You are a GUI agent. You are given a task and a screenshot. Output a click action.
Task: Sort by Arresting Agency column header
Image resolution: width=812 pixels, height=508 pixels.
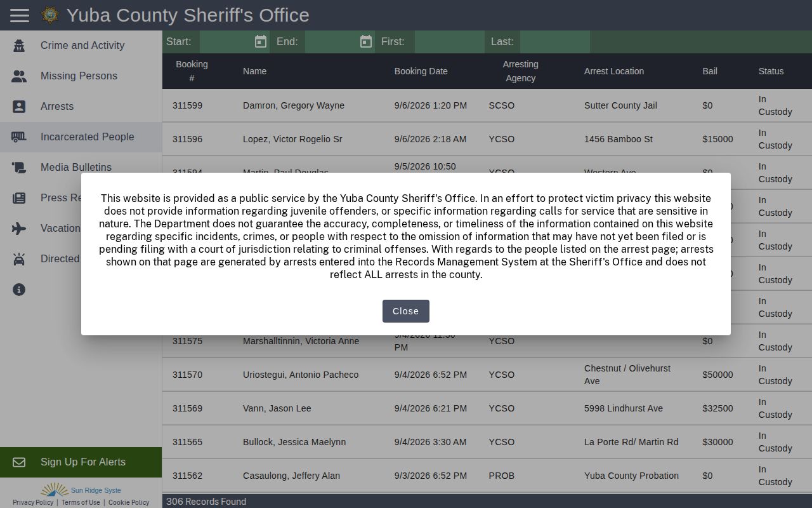coord(520,71)
